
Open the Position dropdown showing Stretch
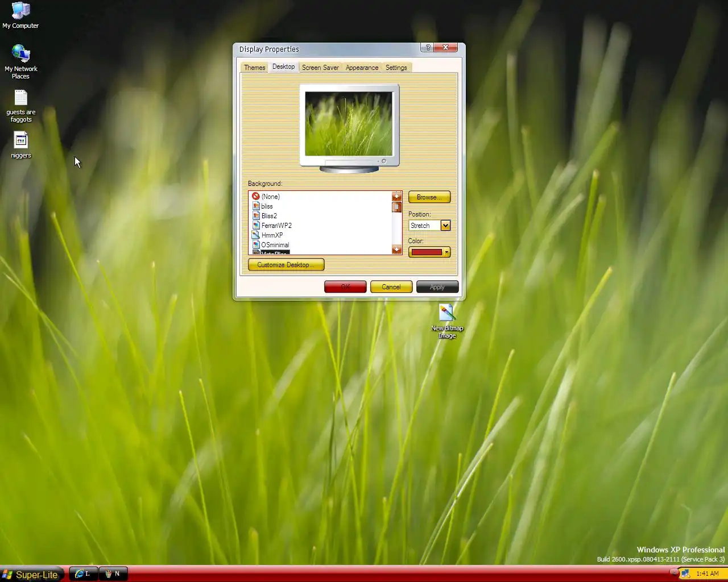[429, 226]
